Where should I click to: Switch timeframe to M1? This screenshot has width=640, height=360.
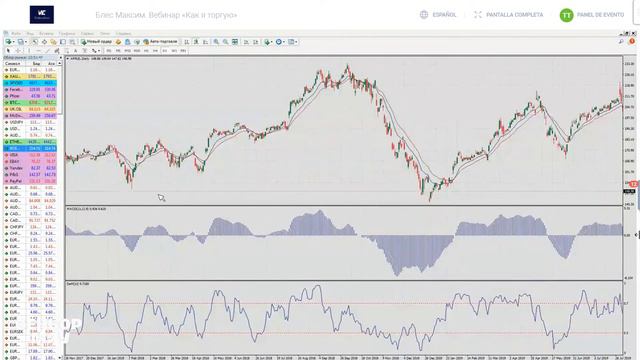(109, 51)
